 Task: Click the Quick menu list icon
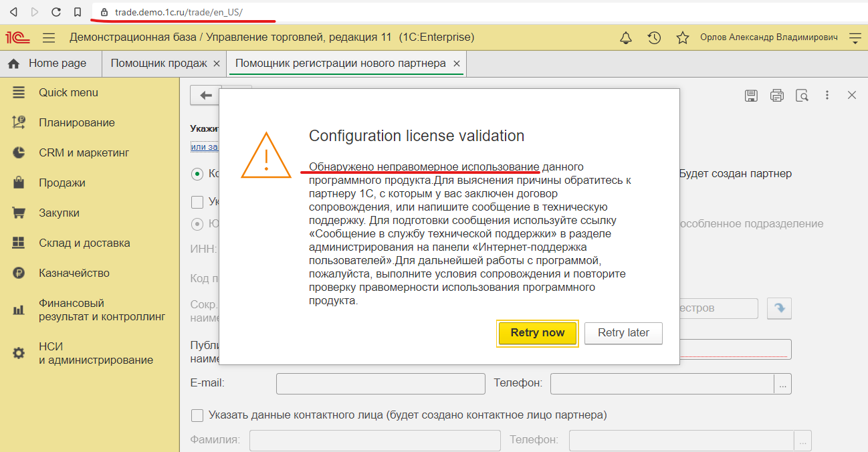18,92
